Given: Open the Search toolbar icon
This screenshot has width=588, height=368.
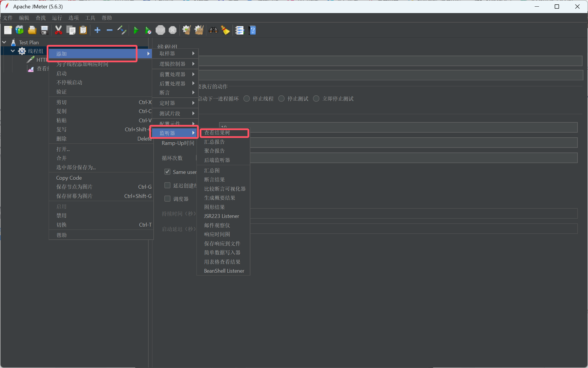Looking at the screenshot, I should click(213, 30).
